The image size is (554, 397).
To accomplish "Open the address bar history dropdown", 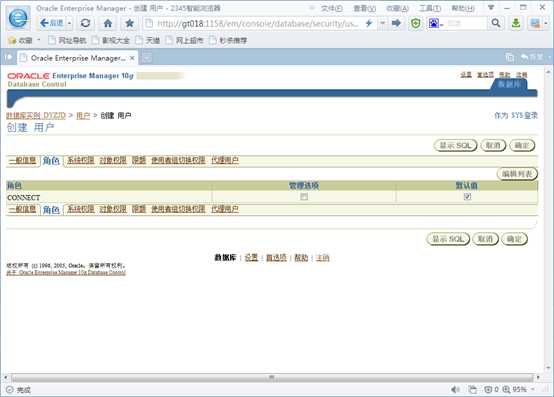I will coord(382,23).
